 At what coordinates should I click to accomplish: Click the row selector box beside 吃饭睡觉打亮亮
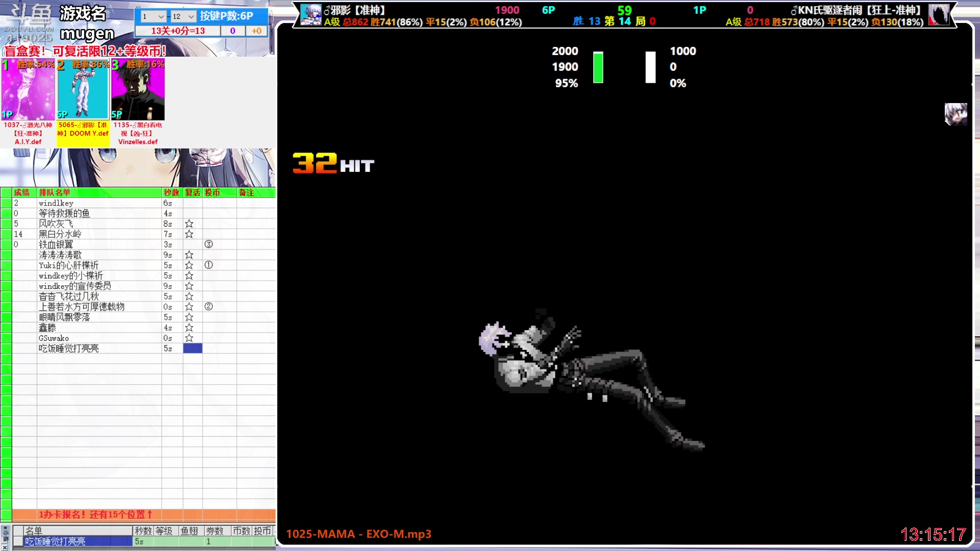[18, 541]
